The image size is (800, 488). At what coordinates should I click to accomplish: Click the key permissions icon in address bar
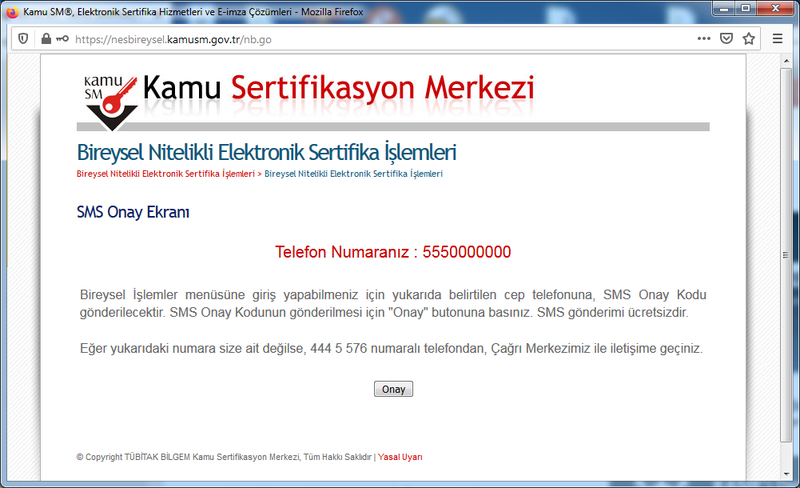pos(62,39)
